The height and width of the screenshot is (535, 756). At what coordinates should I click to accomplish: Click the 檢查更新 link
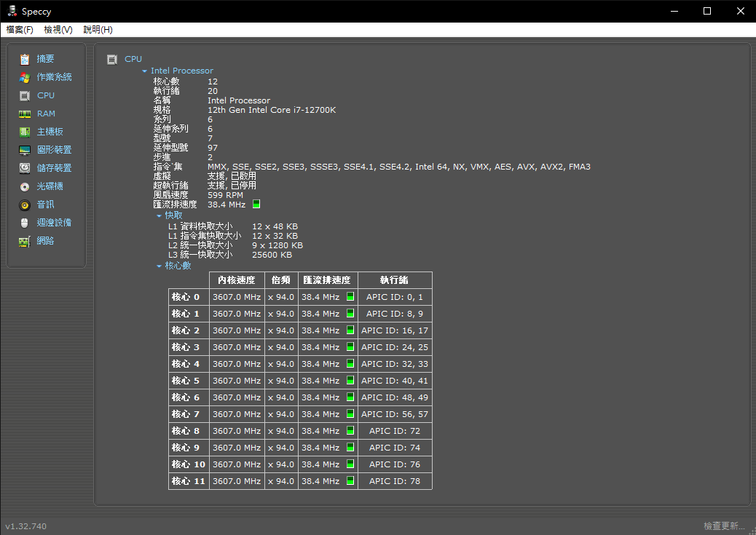coord(724,526)
